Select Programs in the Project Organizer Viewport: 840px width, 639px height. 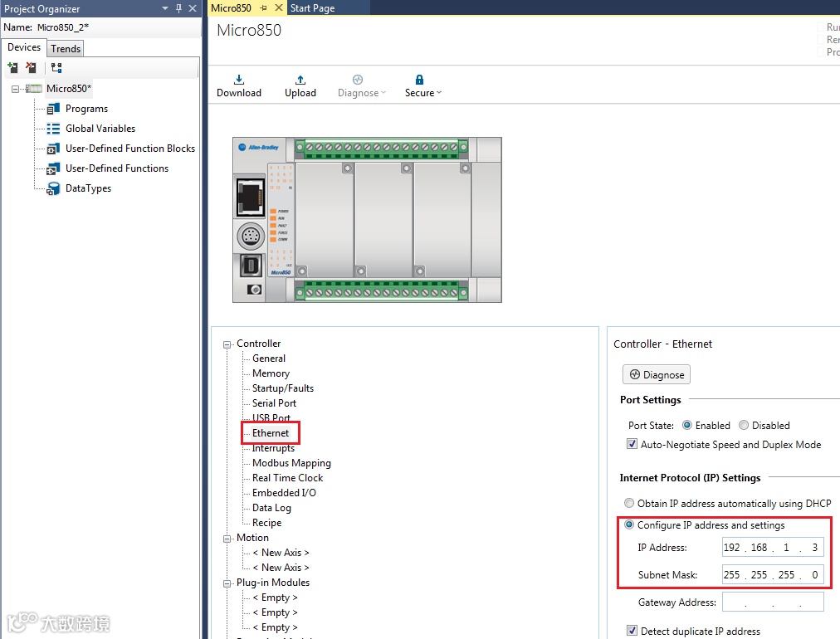point(87,109)
